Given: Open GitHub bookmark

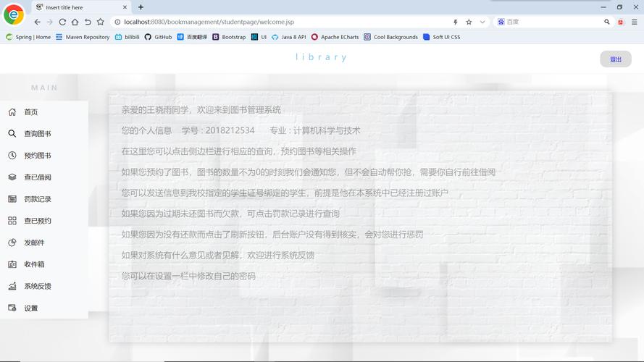Looking at the screenshot, I should click(158, 37).
